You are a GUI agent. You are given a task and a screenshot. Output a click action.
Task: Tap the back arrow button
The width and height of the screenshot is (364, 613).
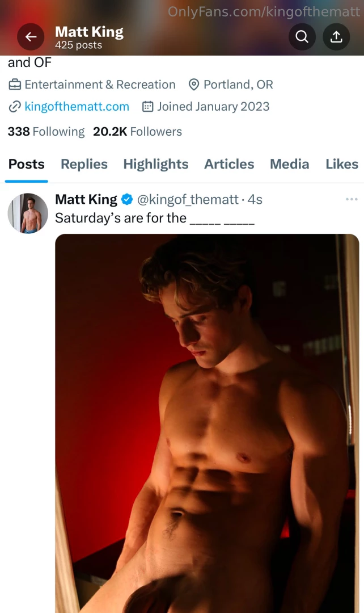coord(31,37)
